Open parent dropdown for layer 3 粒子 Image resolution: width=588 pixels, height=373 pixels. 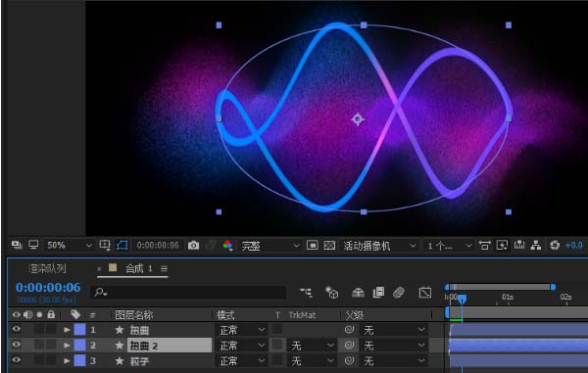point(393,361)
